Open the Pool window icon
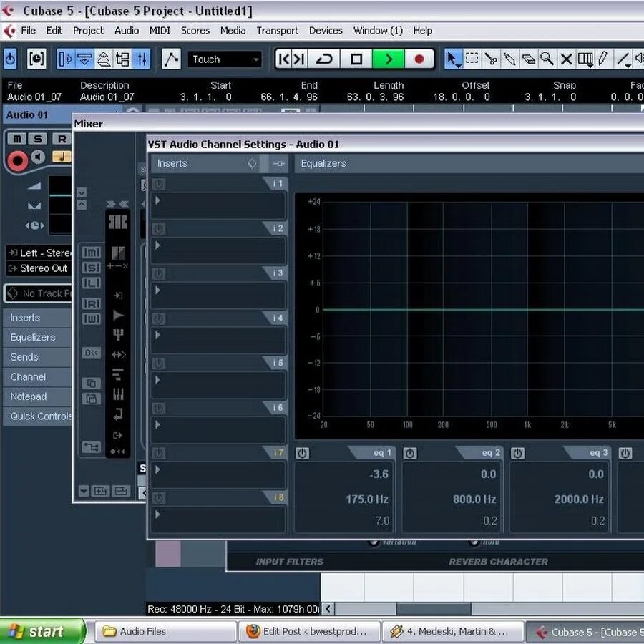Screen dimensions: 644x644 (122, 59)
